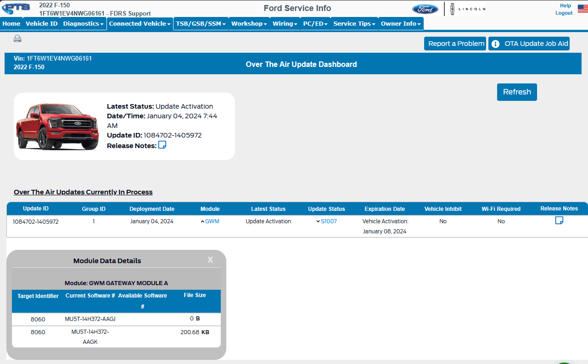Click Report a Problem button

pyautogui.click(x=455, y=44)
